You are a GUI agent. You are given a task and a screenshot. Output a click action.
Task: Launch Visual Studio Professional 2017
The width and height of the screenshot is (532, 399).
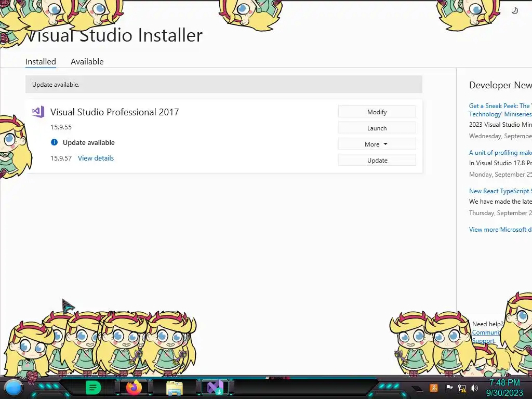[x=377, y=128]
